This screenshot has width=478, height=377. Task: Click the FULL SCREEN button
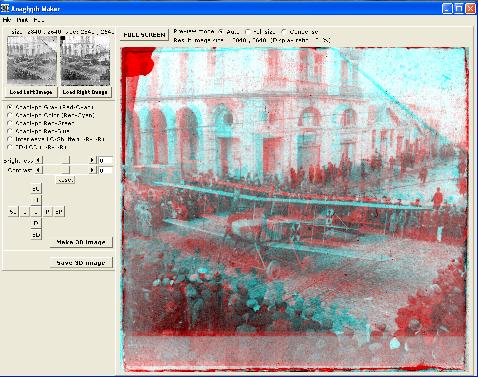click(x=144, y=35)
